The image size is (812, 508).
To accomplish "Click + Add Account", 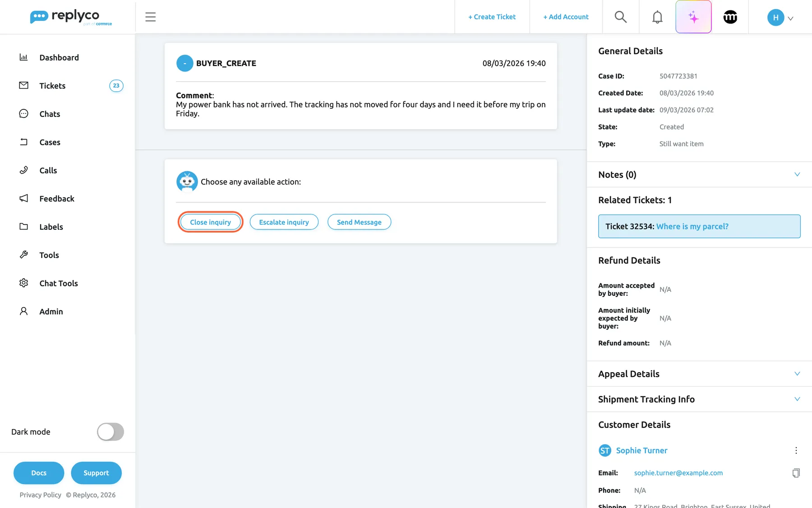I will click(x=566, y=17).
